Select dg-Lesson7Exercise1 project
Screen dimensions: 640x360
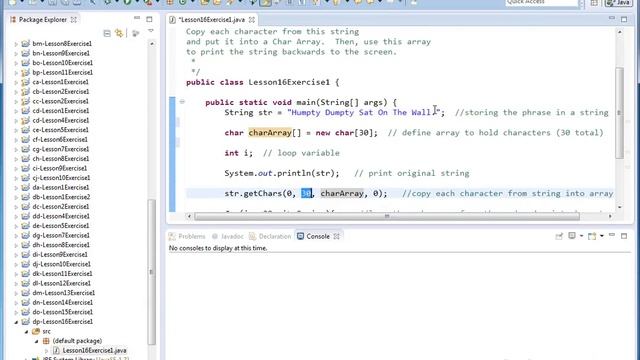60,236
